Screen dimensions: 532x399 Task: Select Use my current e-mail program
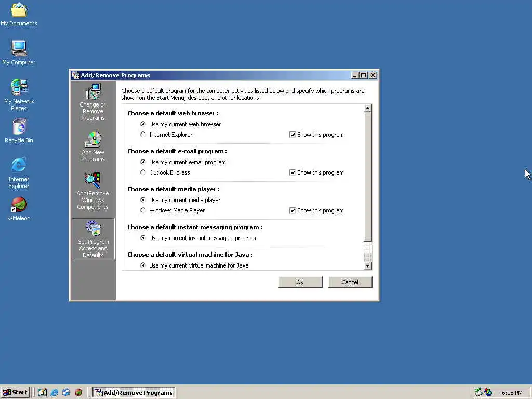coord(183,162)
